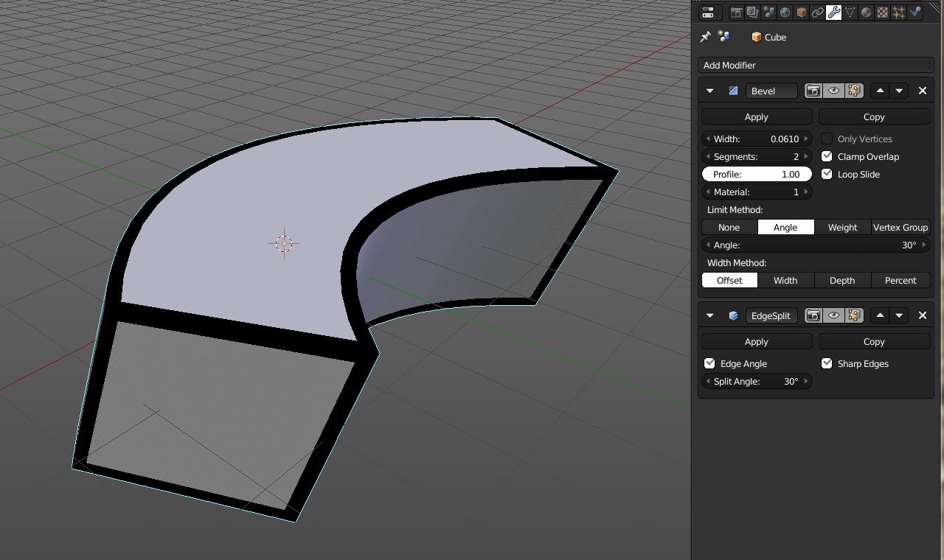
Task: Toggle EdgeSplit modifier render visibility
Action: coord(813,315)
